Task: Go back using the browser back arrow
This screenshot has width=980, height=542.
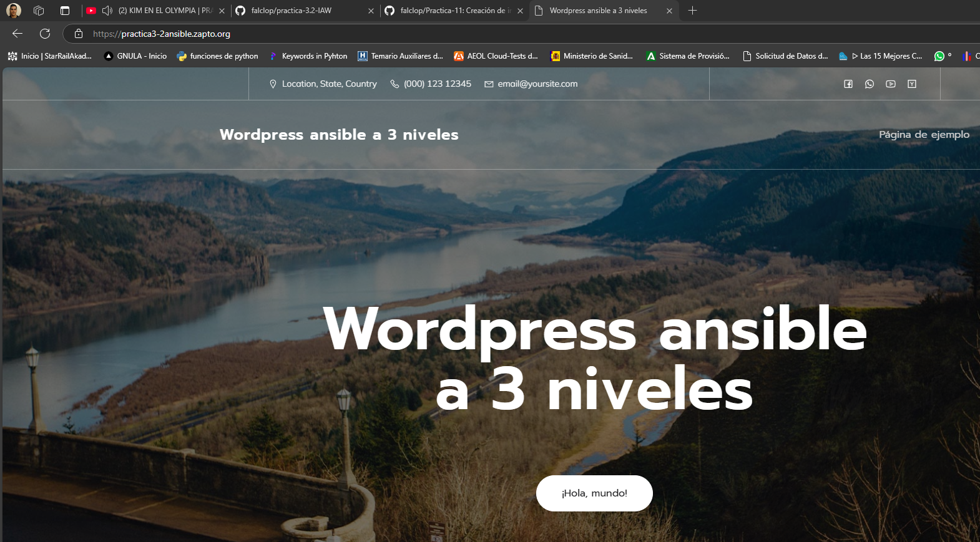Action: (17, 34)
